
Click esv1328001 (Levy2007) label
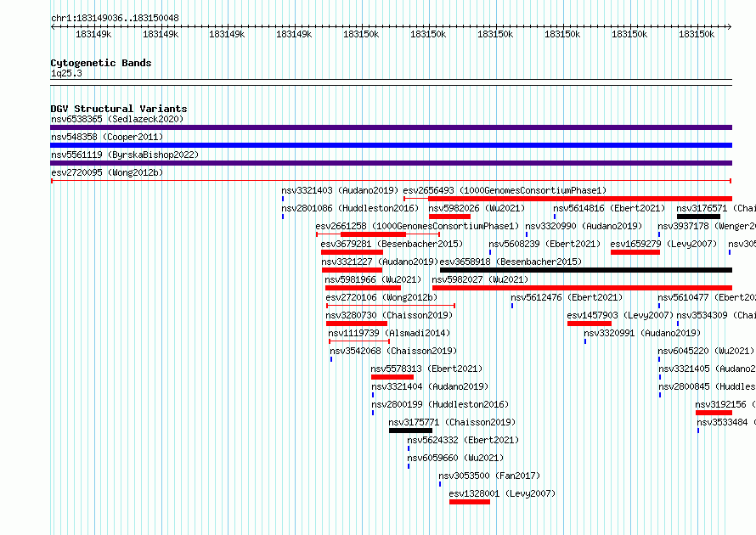[x=502, y=493]
